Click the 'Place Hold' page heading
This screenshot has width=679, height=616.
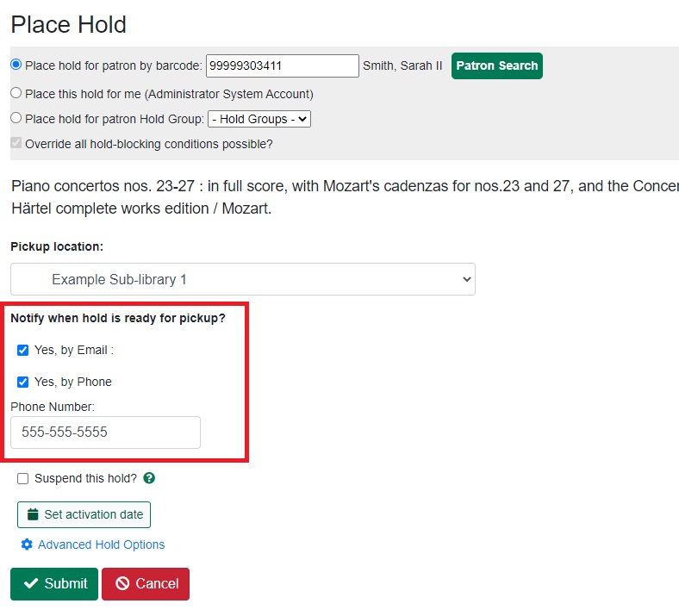pyautogui.click(x=69, y=24)
